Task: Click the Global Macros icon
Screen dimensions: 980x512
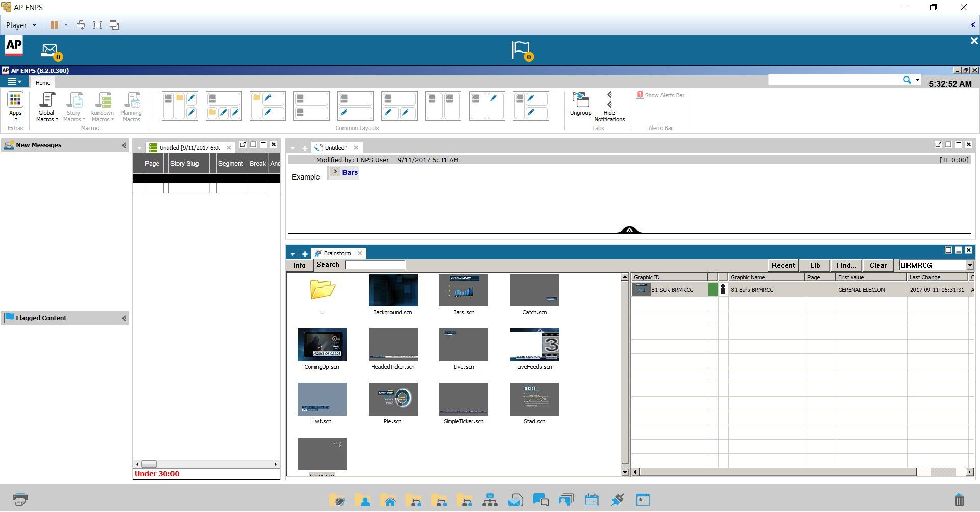Action: pos(46,100)
